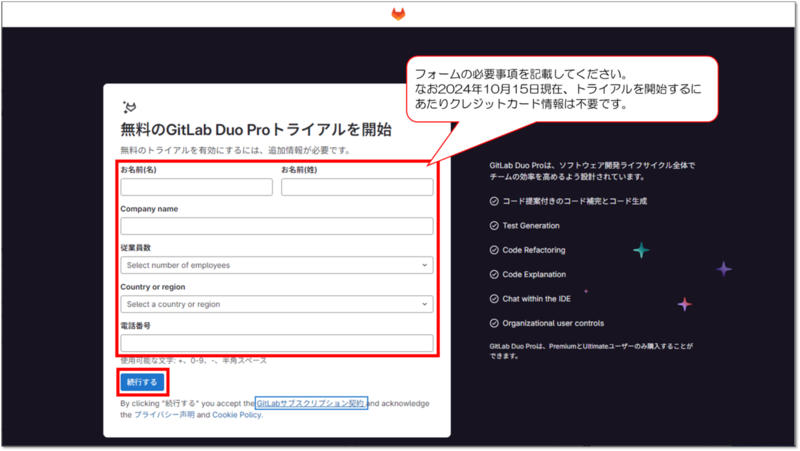Click into the Company name field

[x=277, y=226]
